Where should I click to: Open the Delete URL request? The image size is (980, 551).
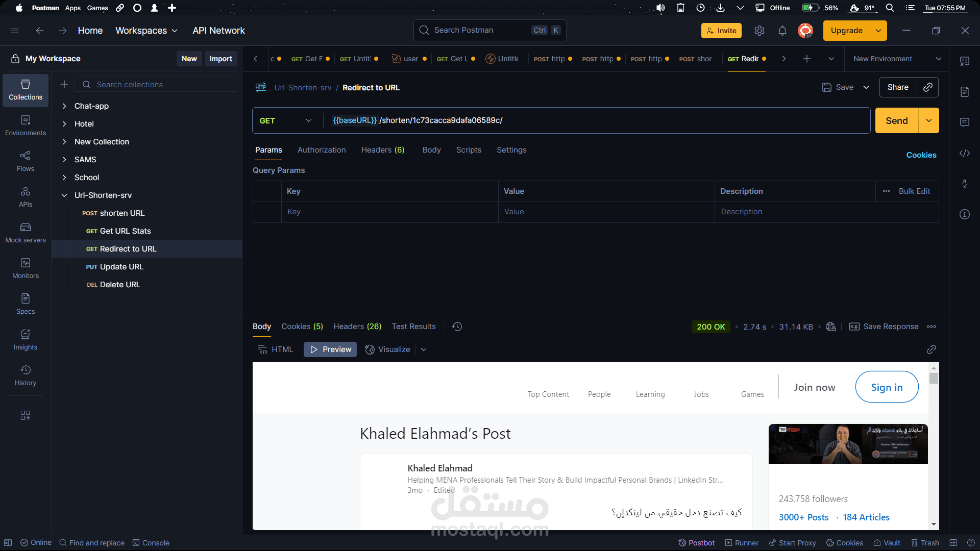pos(120,285)
